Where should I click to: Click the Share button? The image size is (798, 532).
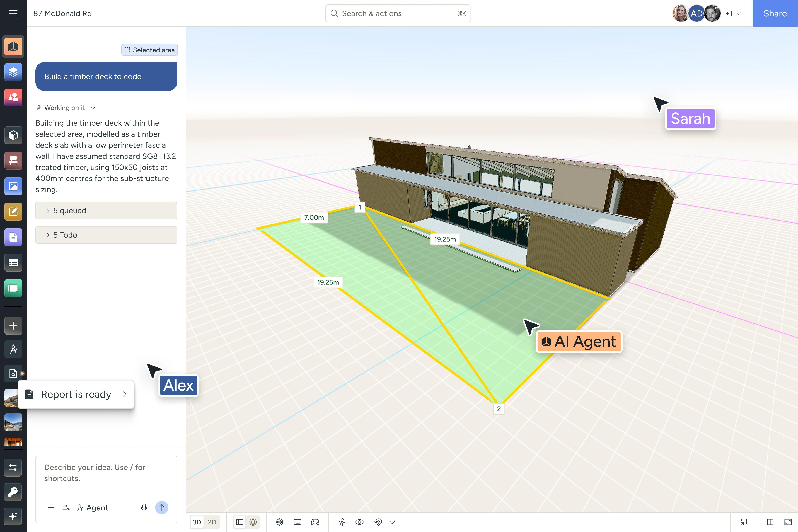(775, 13)
